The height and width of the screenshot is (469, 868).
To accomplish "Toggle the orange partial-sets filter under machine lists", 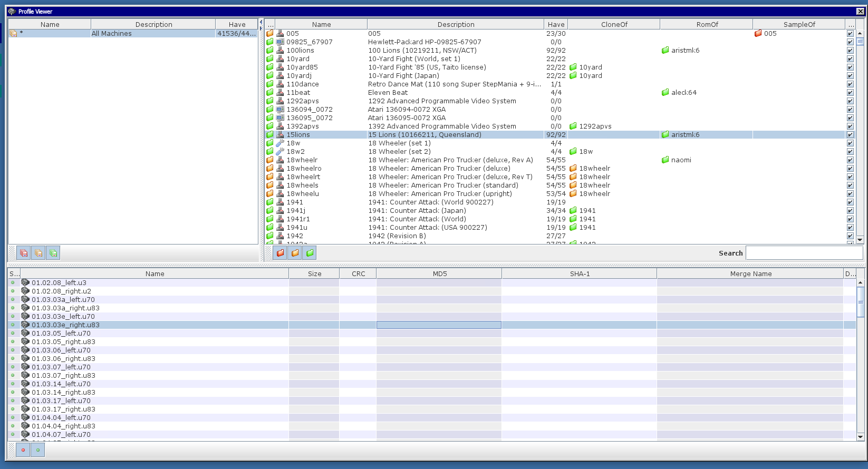I will (38, 253).
